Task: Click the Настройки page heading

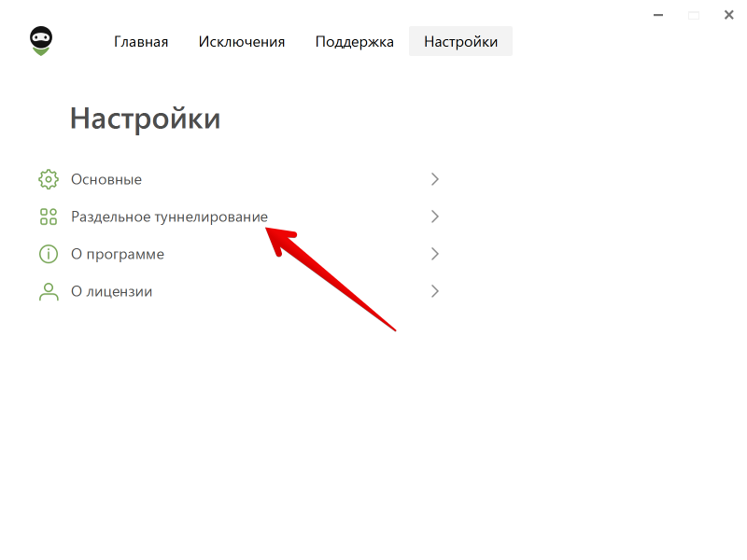Action: (146, 119)
